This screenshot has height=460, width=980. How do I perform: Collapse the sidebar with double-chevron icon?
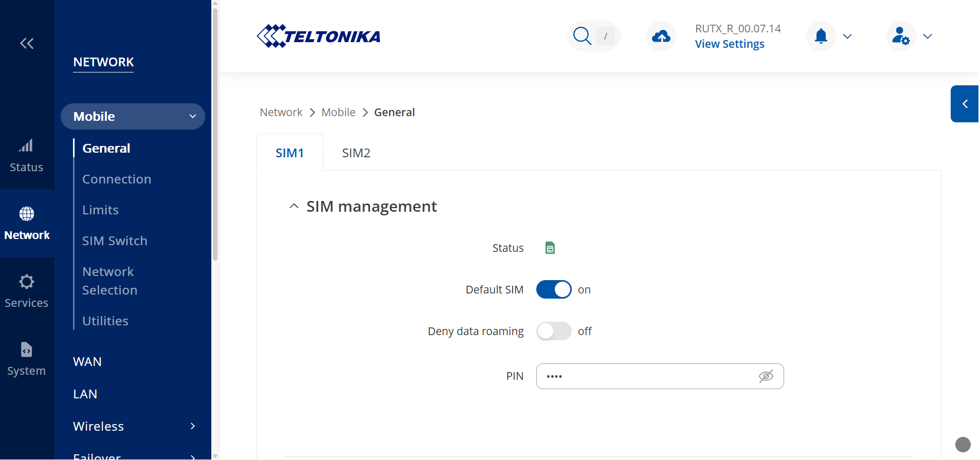(x=27, y=44)
